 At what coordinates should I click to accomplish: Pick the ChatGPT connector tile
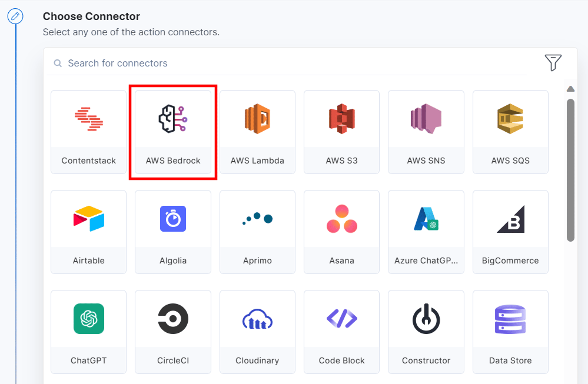tap(89, 332)
